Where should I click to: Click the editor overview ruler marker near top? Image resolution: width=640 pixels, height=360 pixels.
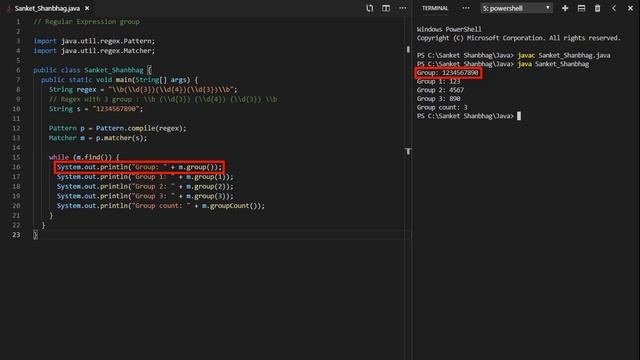[408, 49]
